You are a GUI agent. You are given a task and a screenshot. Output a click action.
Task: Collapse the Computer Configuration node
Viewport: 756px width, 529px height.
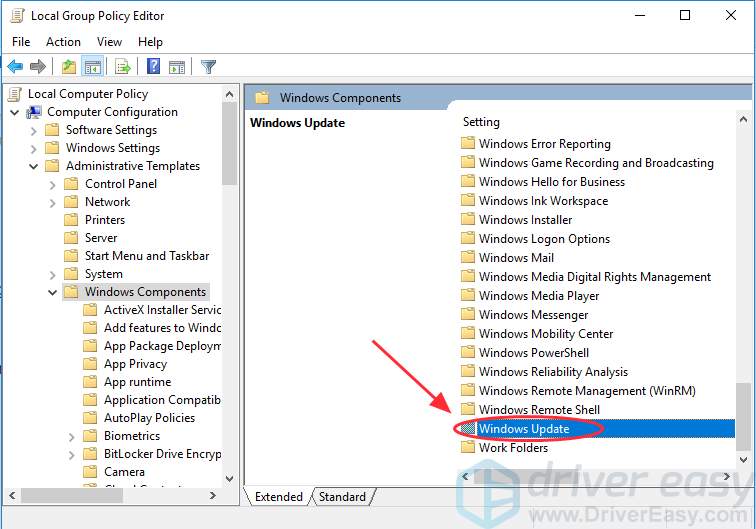[x=15, y=112]
